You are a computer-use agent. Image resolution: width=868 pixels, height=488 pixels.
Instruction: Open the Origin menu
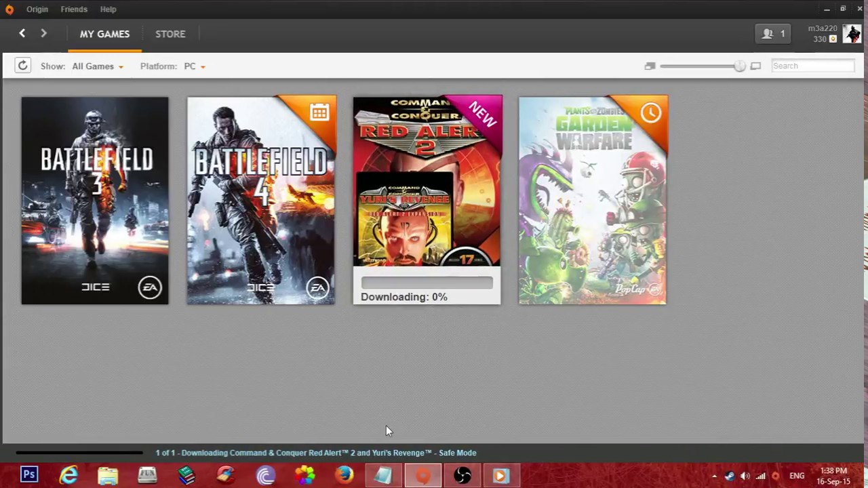click(37, 9)
